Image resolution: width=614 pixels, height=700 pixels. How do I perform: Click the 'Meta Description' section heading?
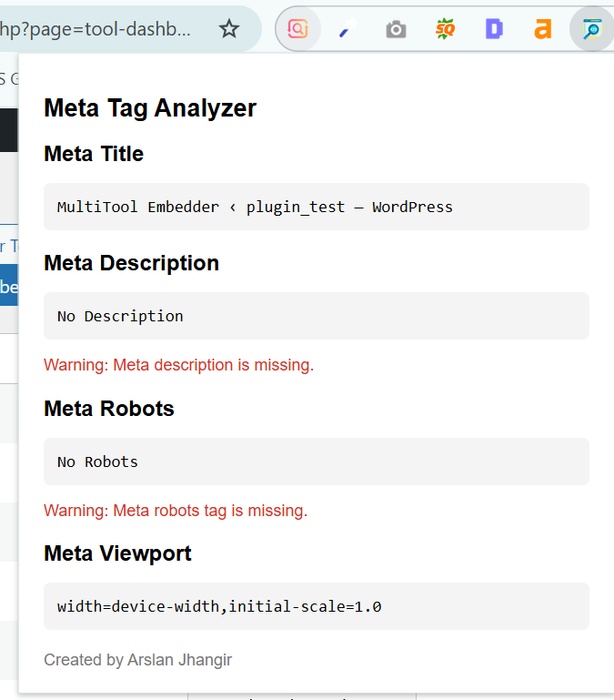(131, 263)
